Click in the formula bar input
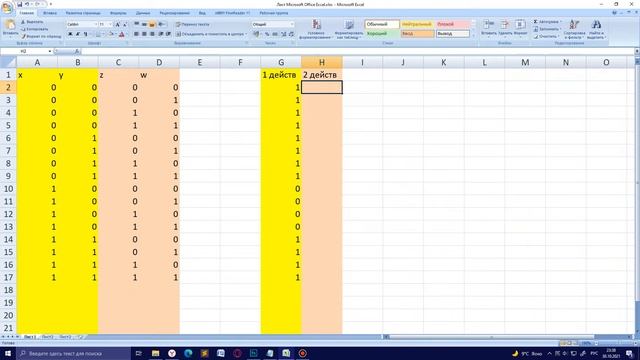 coord(357,51)
